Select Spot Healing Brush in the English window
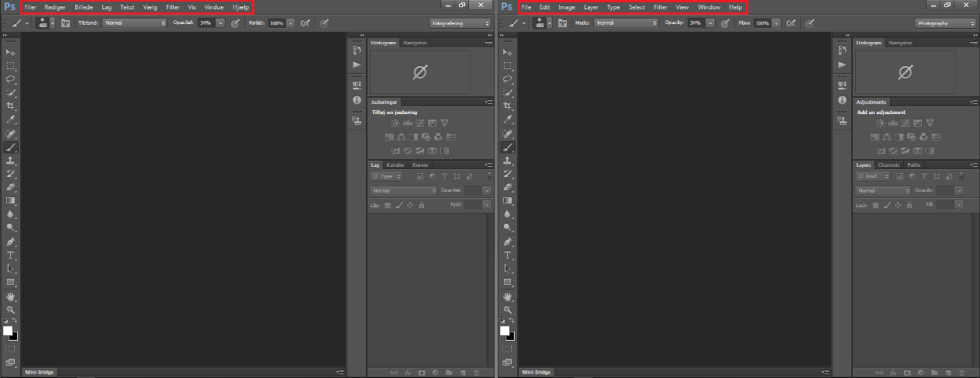The width and height of the screenshot is (980, 378). [509, 134]
